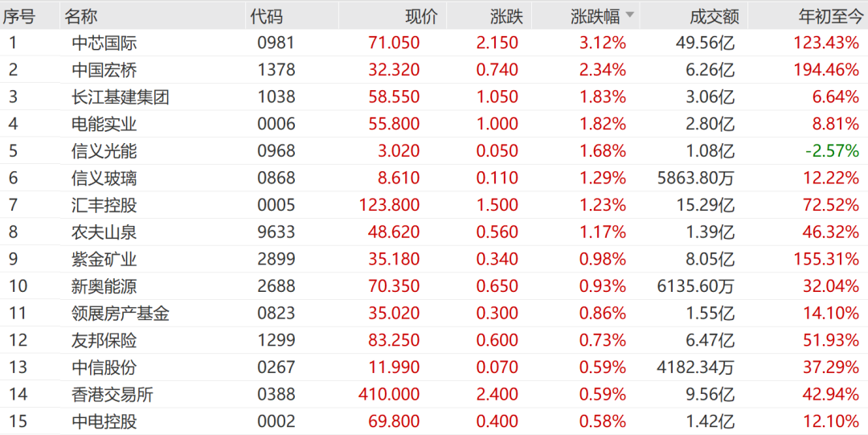Image resolution: width=868 pixels, height=435 pixels.
Task: Select the 友邦保险 row
Action: pos(104,340)
